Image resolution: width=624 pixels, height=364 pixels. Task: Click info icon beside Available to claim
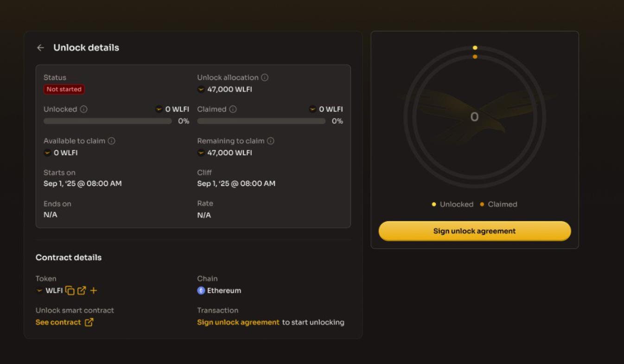coord(111,141)
